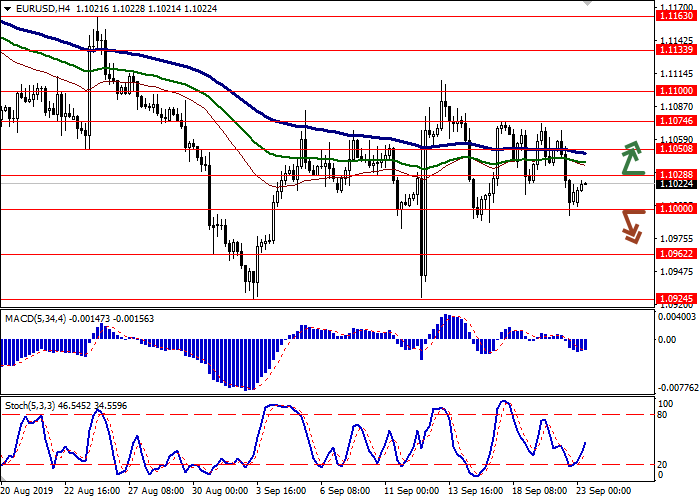Image resolution: width=700 pixels, height=500 pixels.
Task: Click the green upward arrow marker
Action: tap(632, 158)
